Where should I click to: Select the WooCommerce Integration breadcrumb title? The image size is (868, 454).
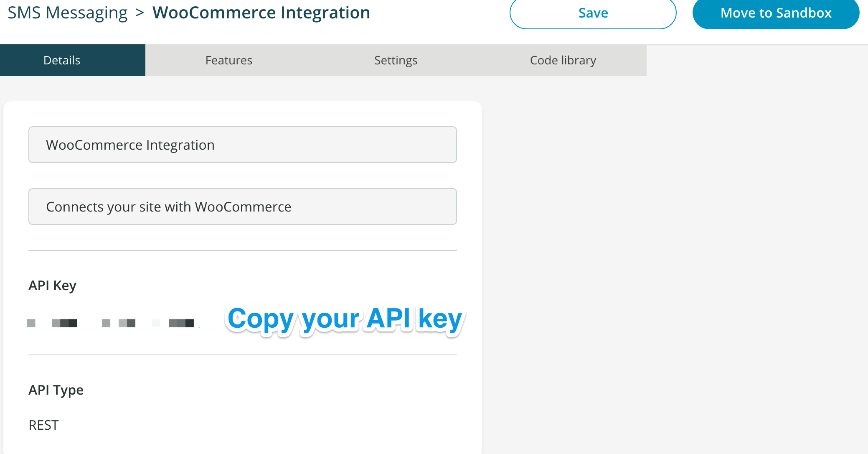click(x=261, y=13)
